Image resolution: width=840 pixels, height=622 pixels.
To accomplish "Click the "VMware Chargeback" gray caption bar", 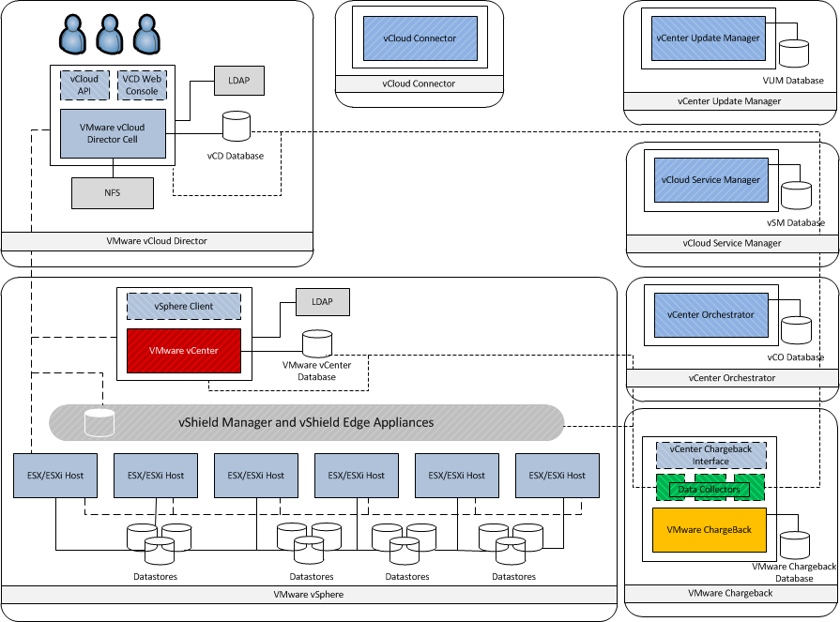I will tap(731, 593).
